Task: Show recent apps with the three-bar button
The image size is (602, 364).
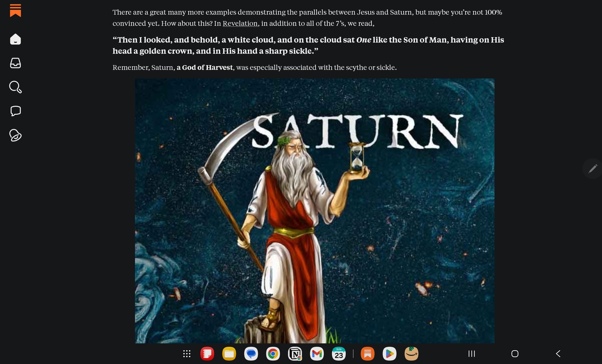Action: [x=471, y=353]
